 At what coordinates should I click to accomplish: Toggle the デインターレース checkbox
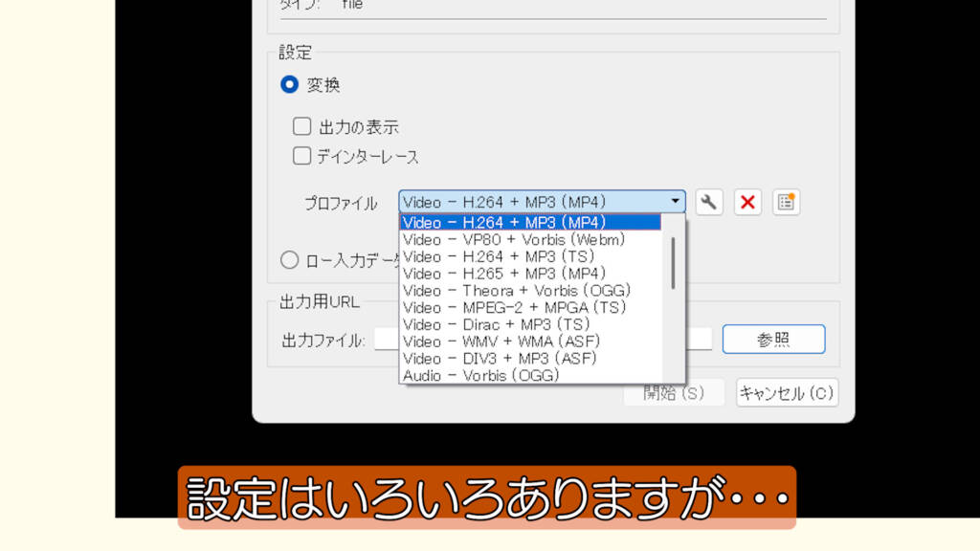point(302,156)
